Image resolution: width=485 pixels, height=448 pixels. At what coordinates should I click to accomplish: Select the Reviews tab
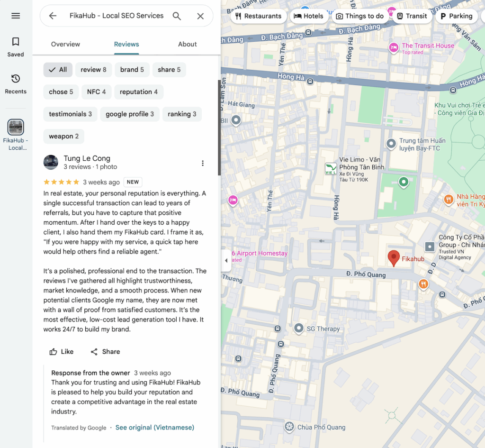[x=126, y=44]
